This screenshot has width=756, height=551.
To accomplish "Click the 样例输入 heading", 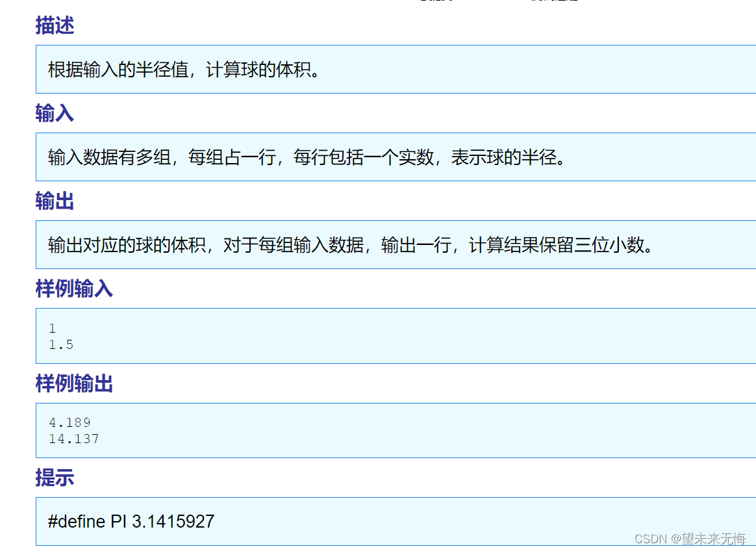I will (73, 288).
